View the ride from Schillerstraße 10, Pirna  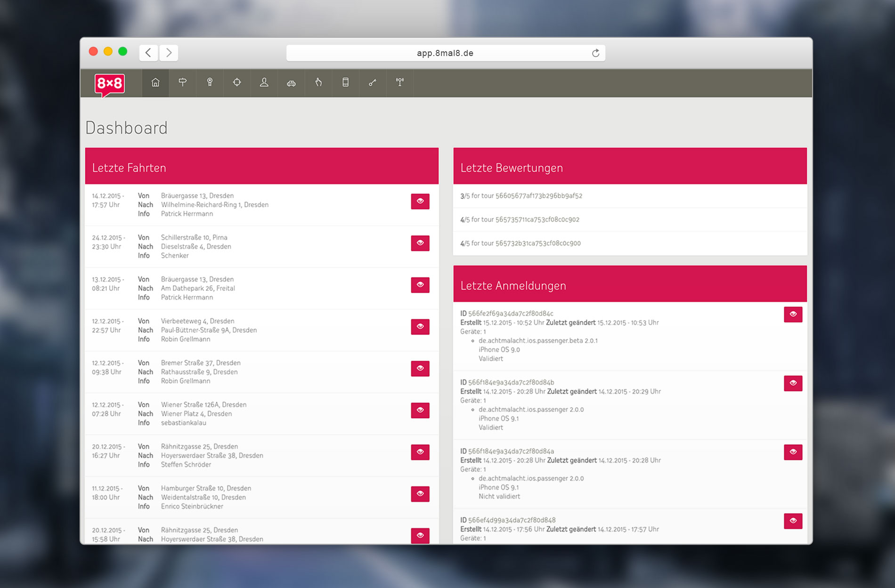420,243
